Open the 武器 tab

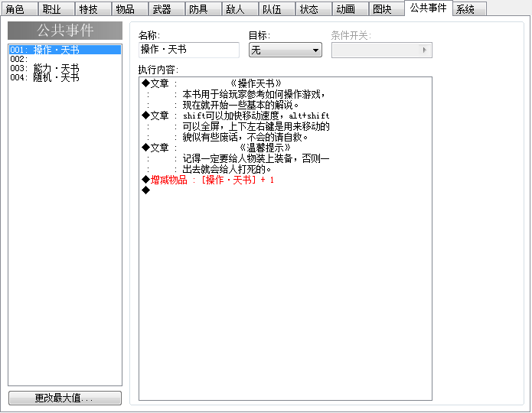point(167,9)
